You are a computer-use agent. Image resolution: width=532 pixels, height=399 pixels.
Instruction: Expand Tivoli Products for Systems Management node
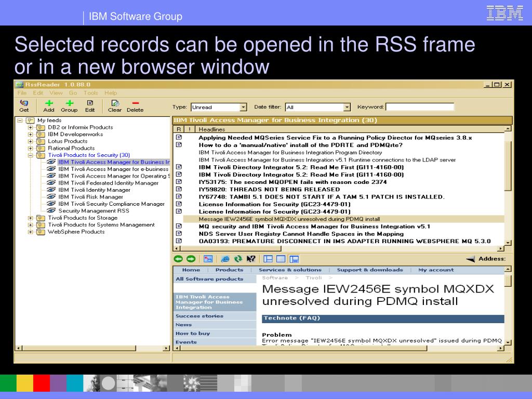(x=31, y=224)
